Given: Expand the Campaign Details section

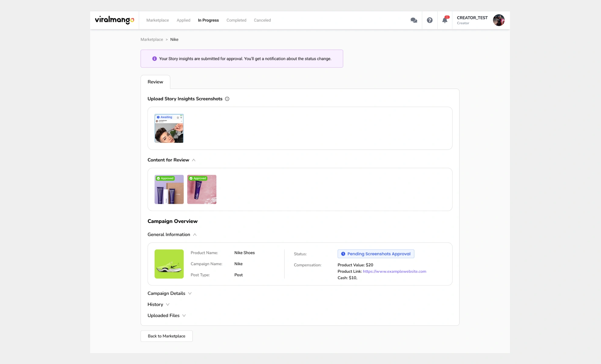Looking at the screenshot, I should coord(190,293).
